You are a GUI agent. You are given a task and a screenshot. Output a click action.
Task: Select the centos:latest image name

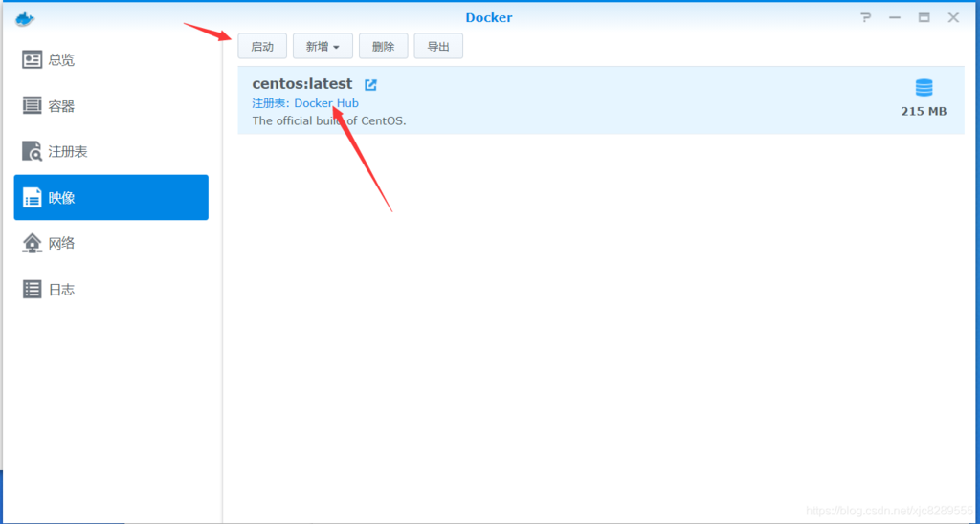point(302,84)
